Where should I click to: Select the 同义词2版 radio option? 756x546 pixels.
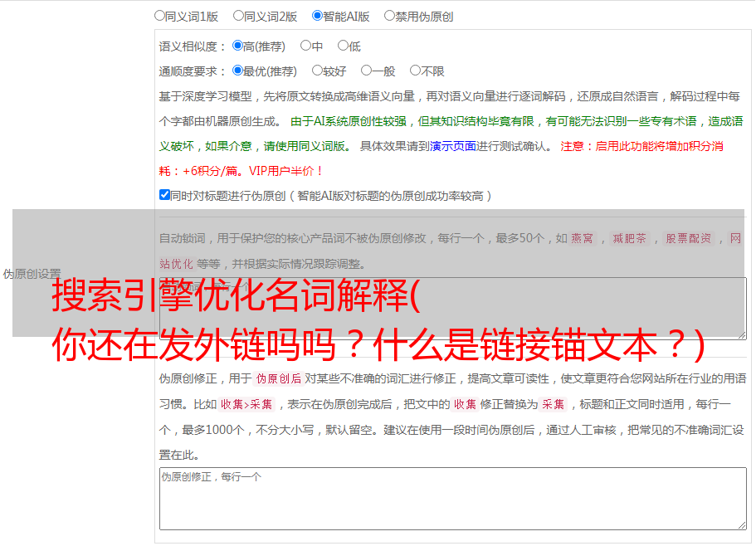(x=238, y=16)
